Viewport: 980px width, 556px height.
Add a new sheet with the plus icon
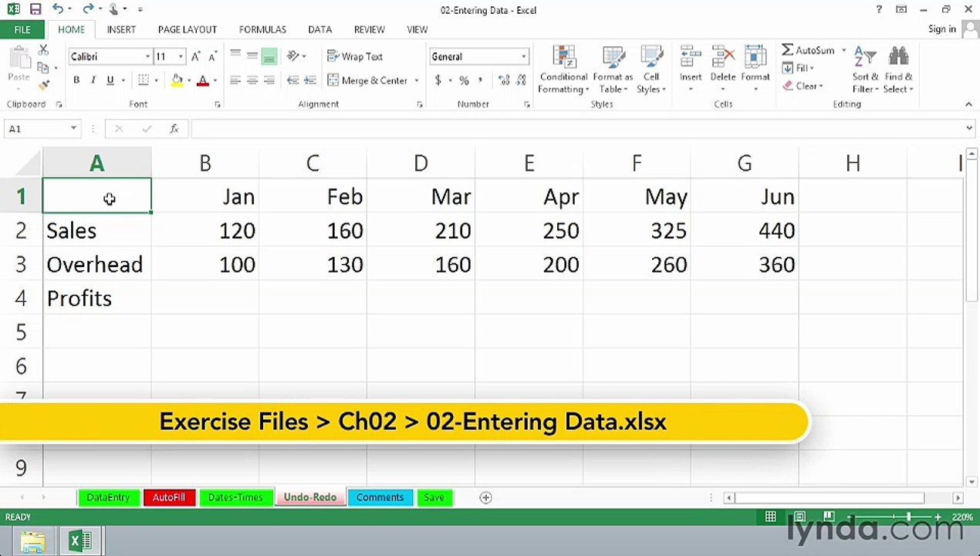(x=485, y=498)
